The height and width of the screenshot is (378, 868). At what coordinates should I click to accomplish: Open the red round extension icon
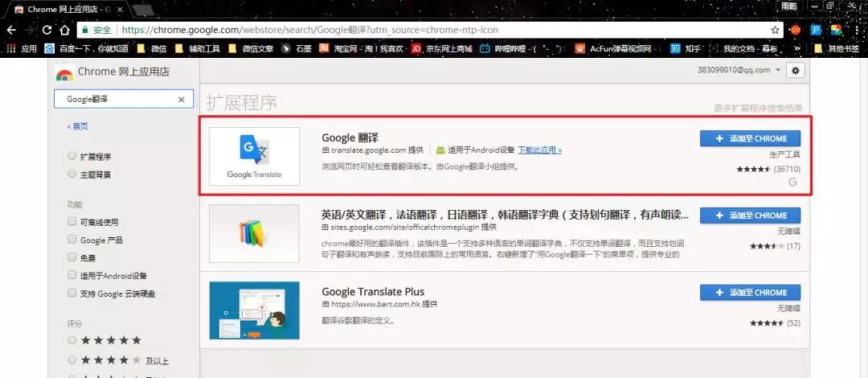click(796, 30)
